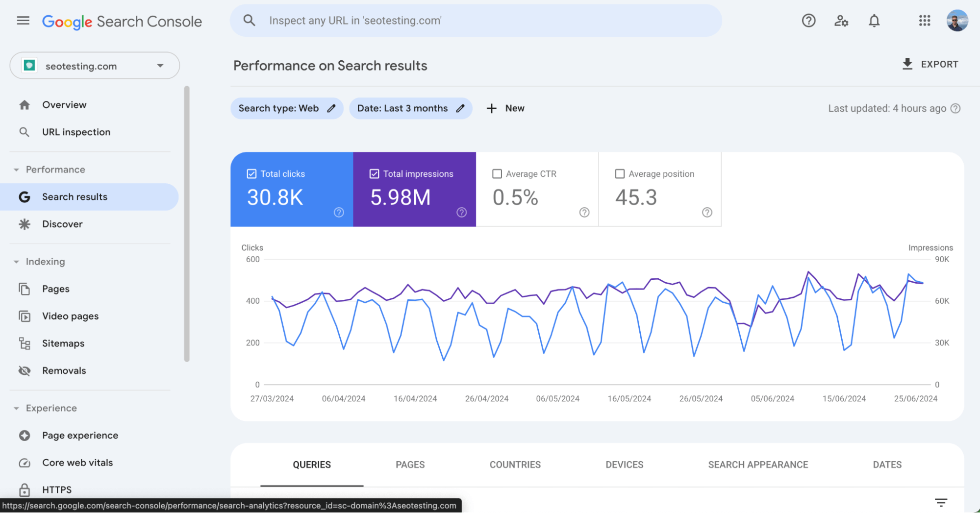Switch to the DEVICES tab
Viewport: 980px width, 513px height.
625,464
